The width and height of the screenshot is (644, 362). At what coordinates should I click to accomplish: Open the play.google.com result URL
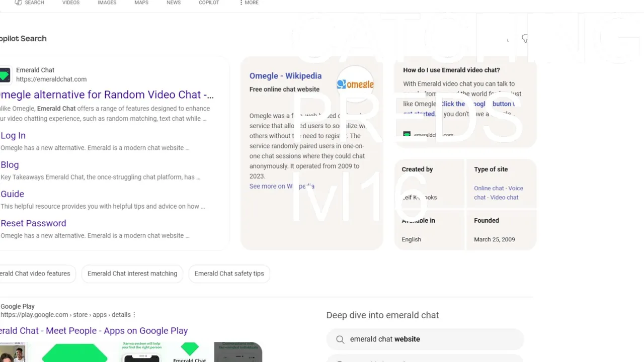tap(65, 315)
